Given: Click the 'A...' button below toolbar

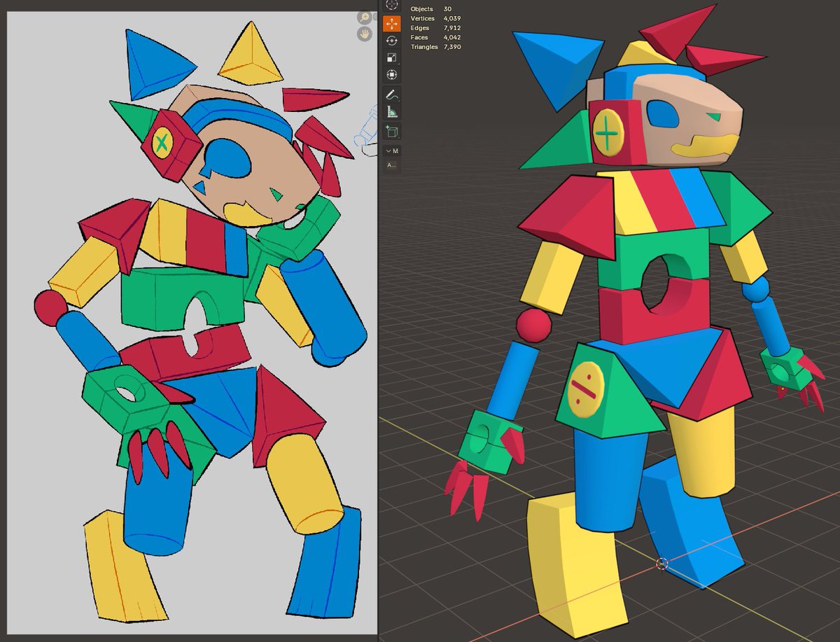Looking at the screenshot, I should pyautogui.click(x=391, y=165).
